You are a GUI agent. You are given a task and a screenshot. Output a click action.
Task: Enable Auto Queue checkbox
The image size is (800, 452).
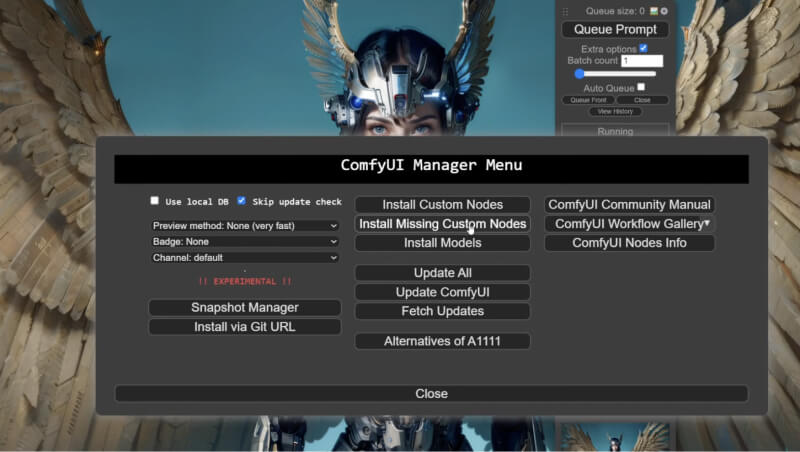pyautogui.click(x=641, y=87)
